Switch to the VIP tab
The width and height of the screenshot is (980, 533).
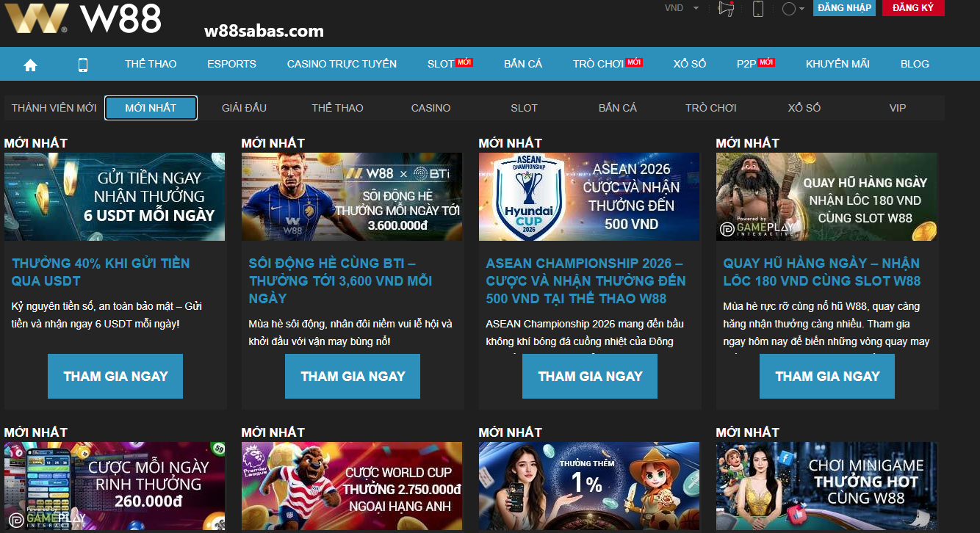point(897,108)
